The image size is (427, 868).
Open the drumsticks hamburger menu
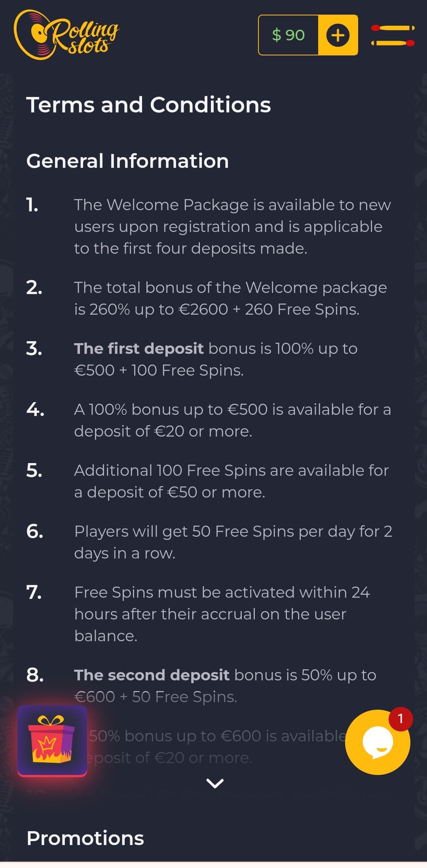coord(393,35)
